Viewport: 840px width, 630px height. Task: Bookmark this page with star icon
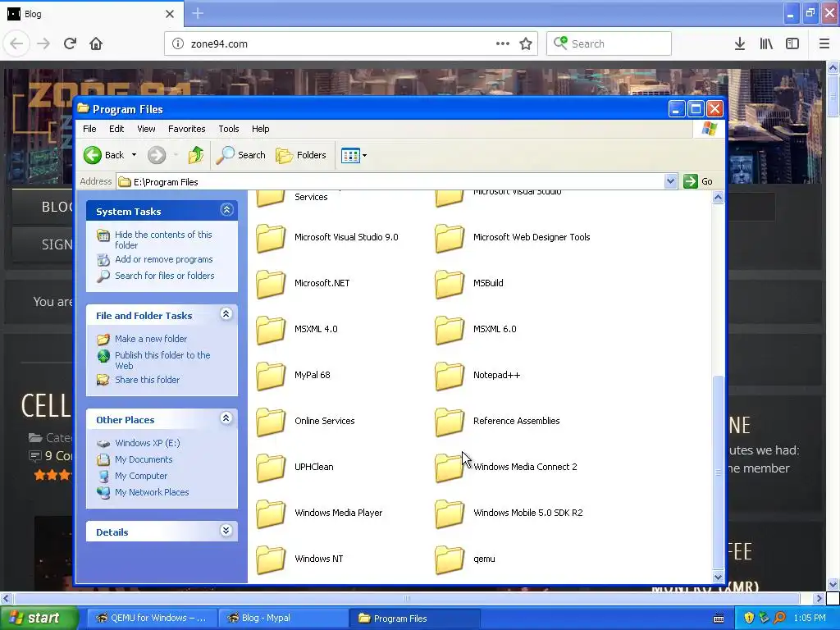click(x=526, y=43)
